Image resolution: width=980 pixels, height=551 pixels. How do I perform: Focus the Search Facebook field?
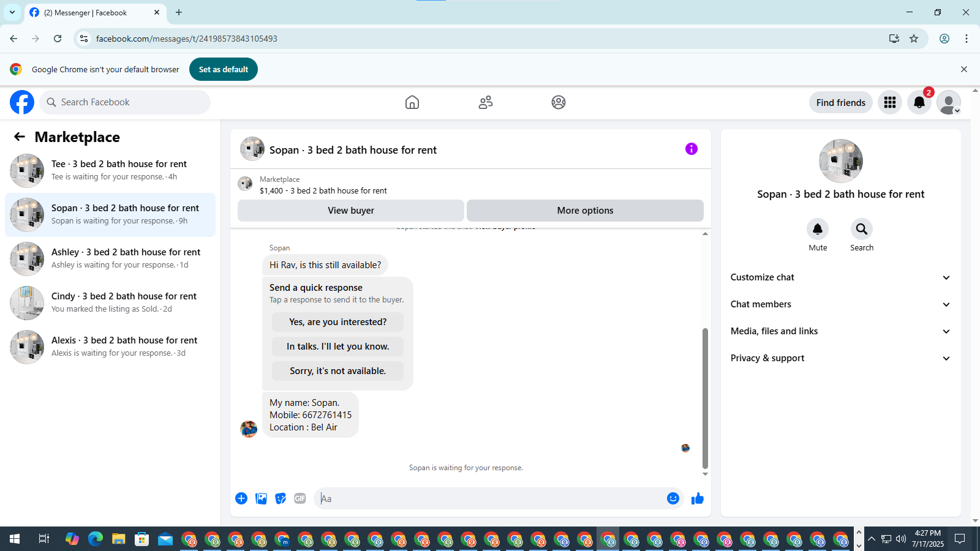(x=125, y=102)
